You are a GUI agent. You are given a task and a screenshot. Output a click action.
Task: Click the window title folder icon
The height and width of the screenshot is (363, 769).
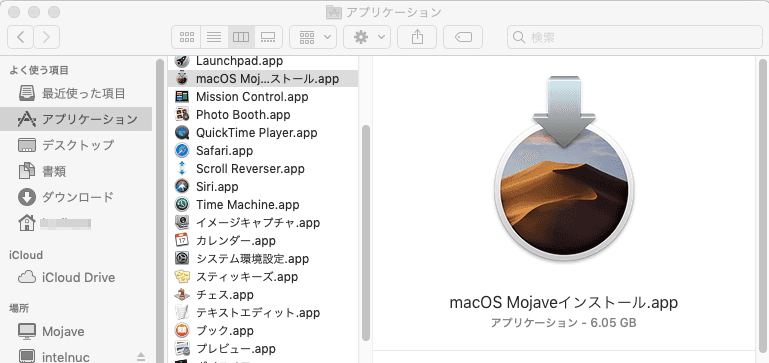point(333,12)
